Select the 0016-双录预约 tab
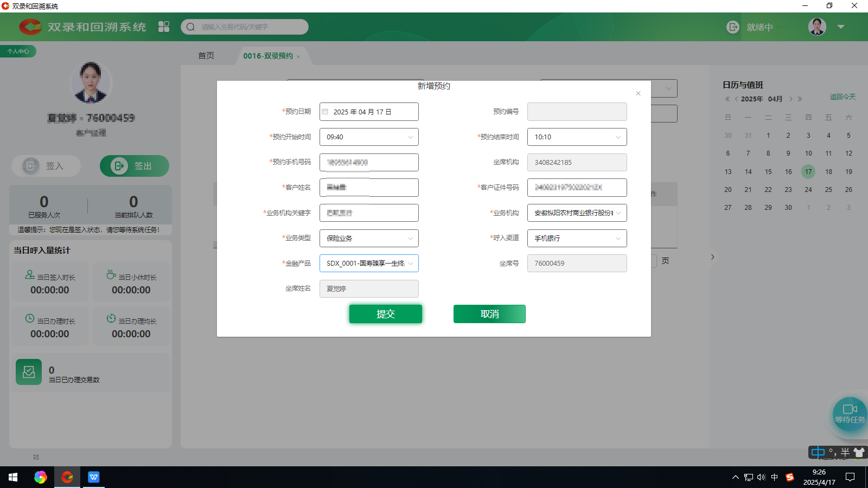 click(x=267, y=56)
